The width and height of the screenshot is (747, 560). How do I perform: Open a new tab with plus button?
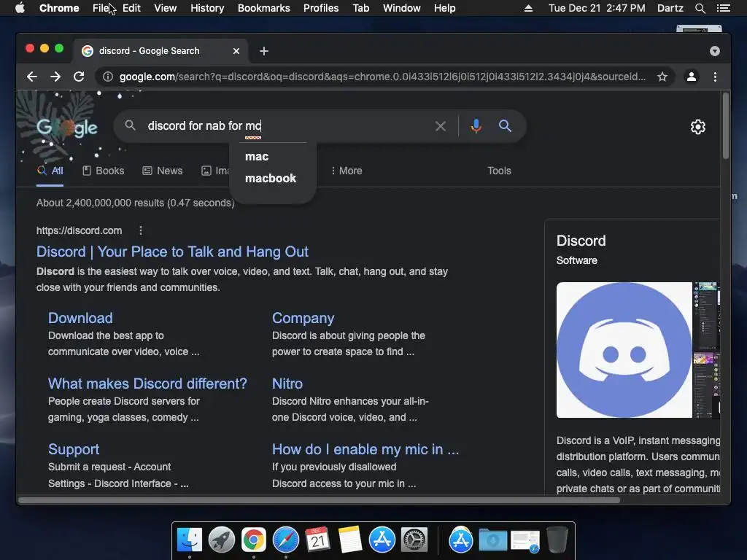point(264,51)
